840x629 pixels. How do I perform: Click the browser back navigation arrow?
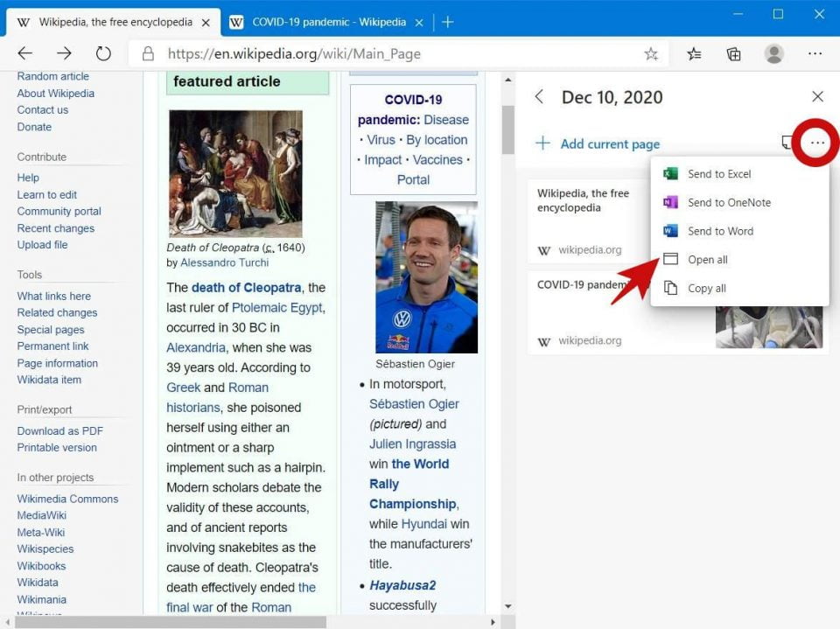tap(24, 52)
